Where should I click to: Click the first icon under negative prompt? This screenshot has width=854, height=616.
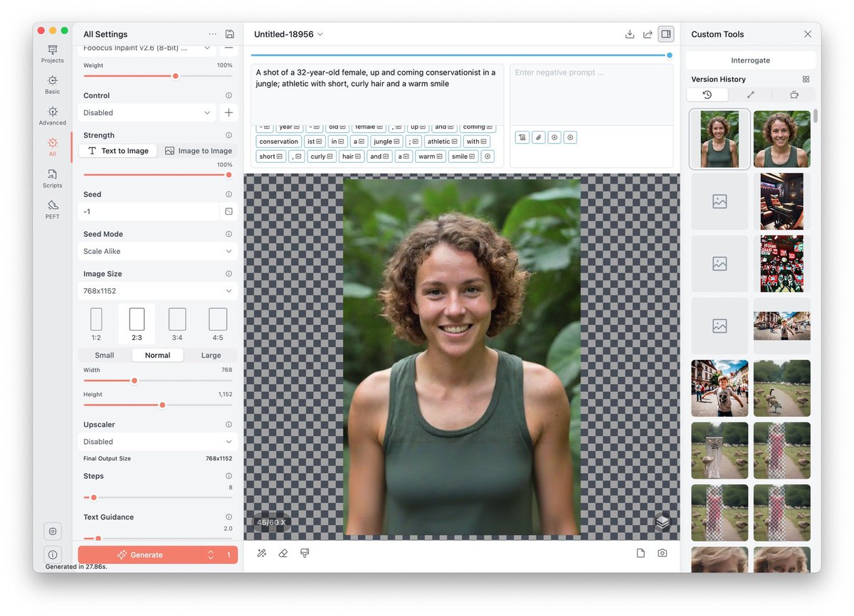(x=522, y=137)
